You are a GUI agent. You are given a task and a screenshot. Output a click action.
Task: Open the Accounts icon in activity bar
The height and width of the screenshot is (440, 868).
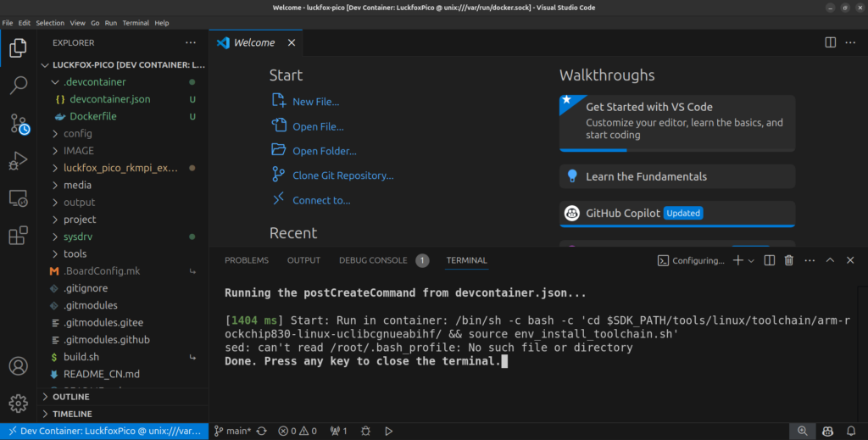pyautogui.click(x=18, y=366)
